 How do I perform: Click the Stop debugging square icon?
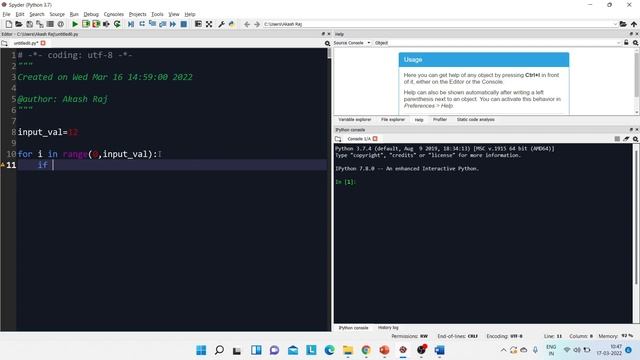click(x=184, y=24)
